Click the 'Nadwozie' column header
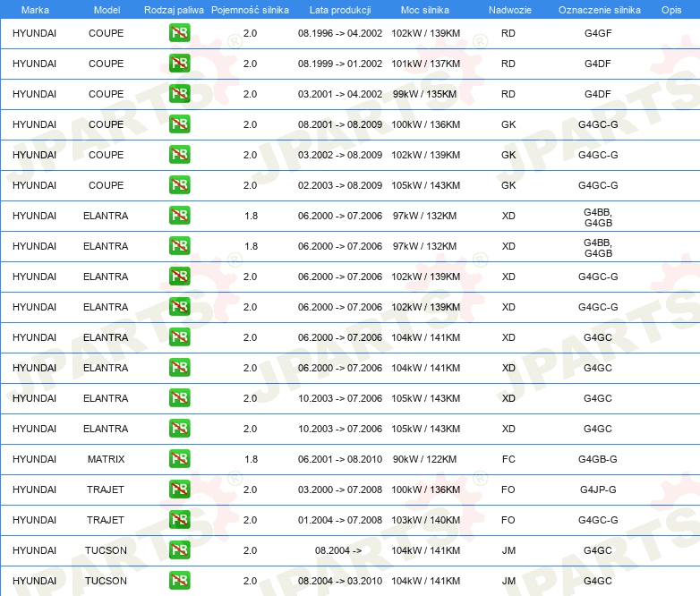 click(510, 10)
